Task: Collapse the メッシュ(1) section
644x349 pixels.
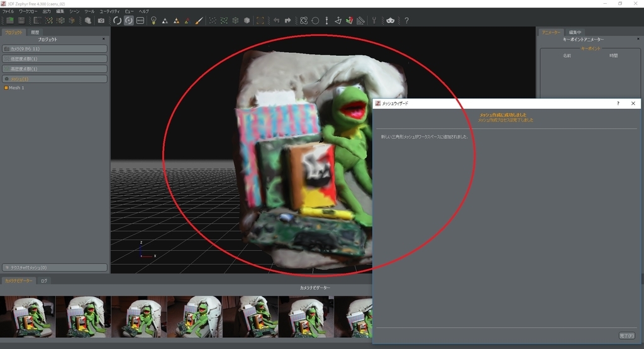Action: point(55,79)
